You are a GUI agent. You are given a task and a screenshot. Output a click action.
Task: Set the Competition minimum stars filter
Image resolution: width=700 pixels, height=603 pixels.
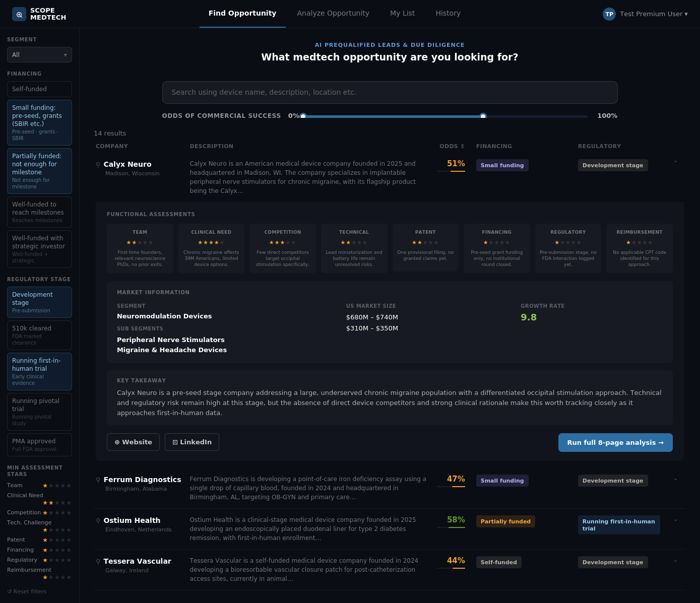coord(57,513)
